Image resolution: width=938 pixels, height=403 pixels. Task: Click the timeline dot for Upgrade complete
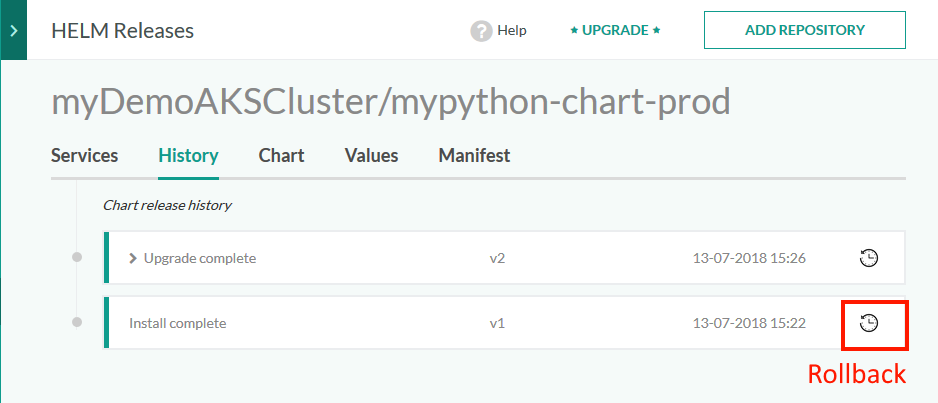click(x=77, y=257)
